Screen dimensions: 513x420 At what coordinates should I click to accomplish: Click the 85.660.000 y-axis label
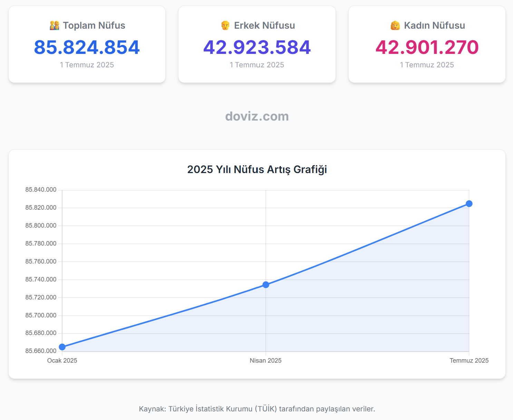coord(41,351)
